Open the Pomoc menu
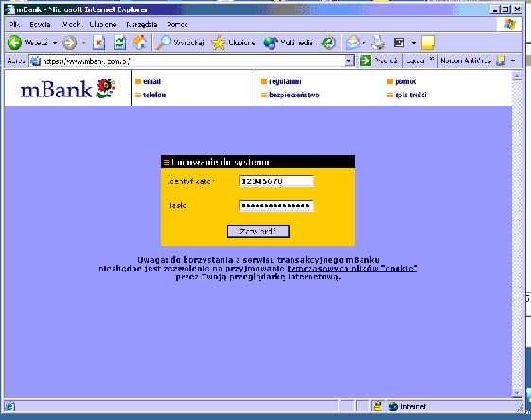This screenshot has height=420, width=531. click(177, 25)
